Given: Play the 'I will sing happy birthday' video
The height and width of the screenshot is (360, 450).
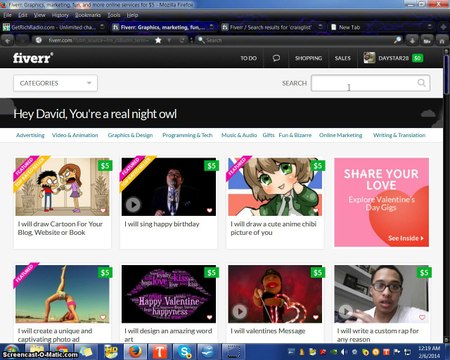Looking at the screenshot, I should point(133,204).
